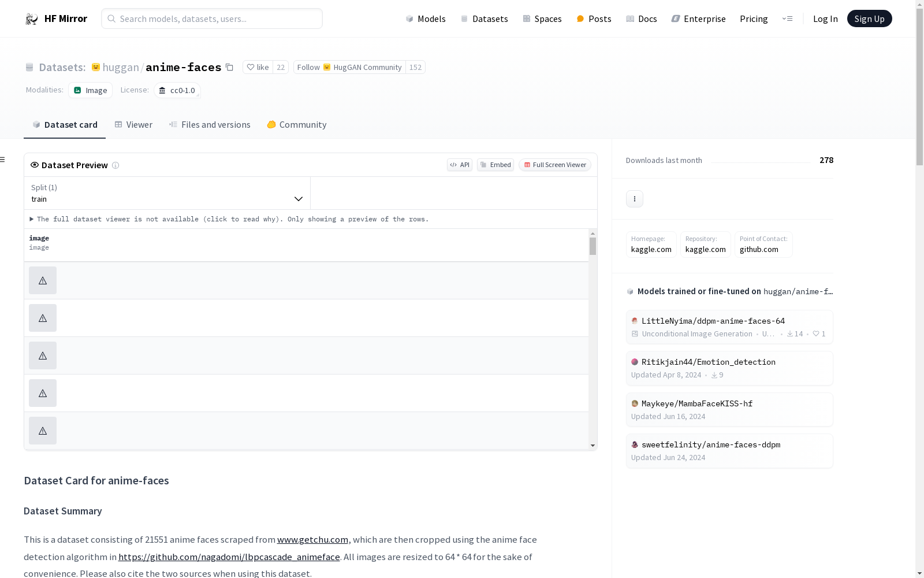The width and height of the screenshot is (924, 578).
Task: Click preview scrollbar down arrow
Action: 593,446
